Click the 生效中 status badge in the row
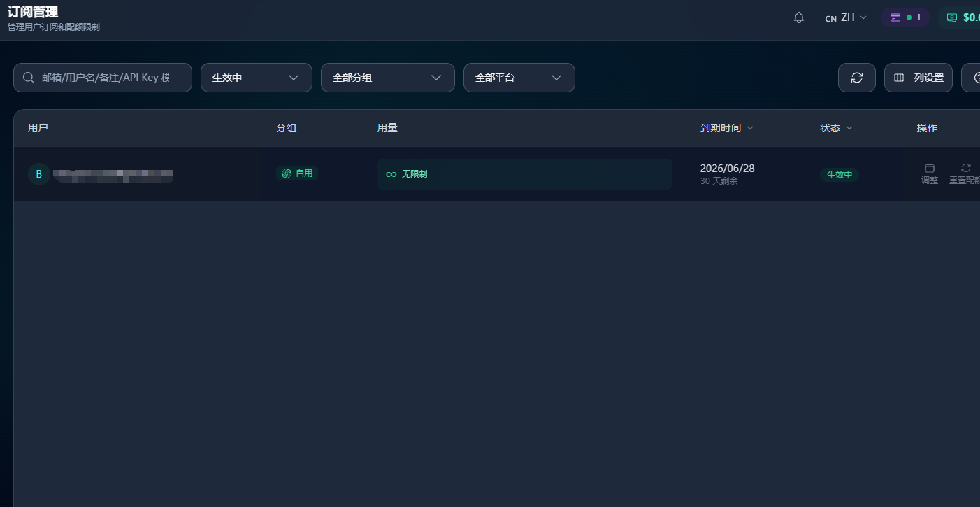 840,175
